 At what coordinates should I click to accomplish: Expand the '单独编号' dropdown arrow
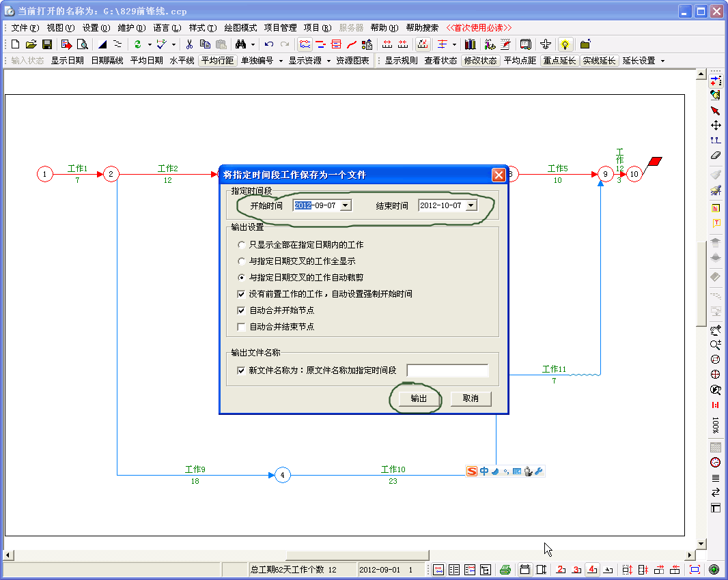click(281, 61)
